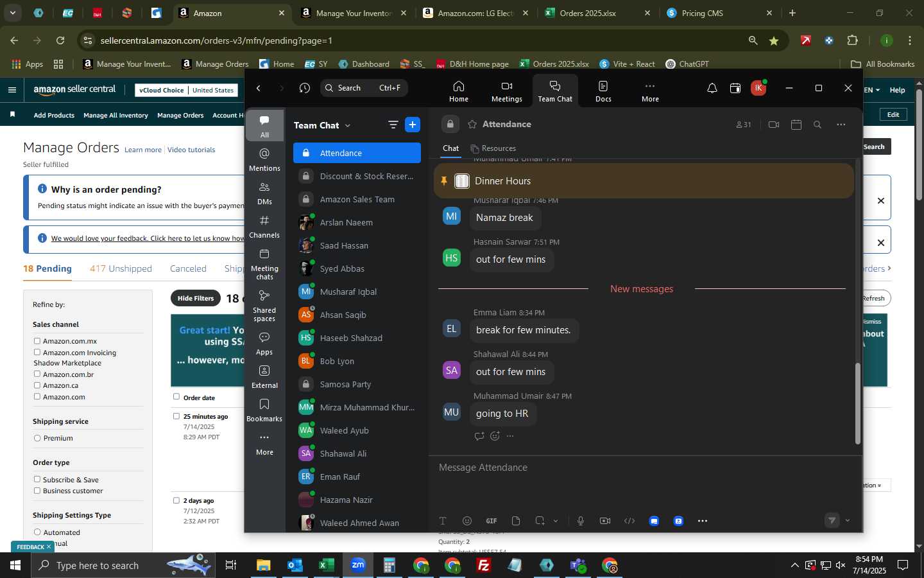924x578 pixels.
Task: Open Meeting chats in sidebar
Action: coord(264,263)
